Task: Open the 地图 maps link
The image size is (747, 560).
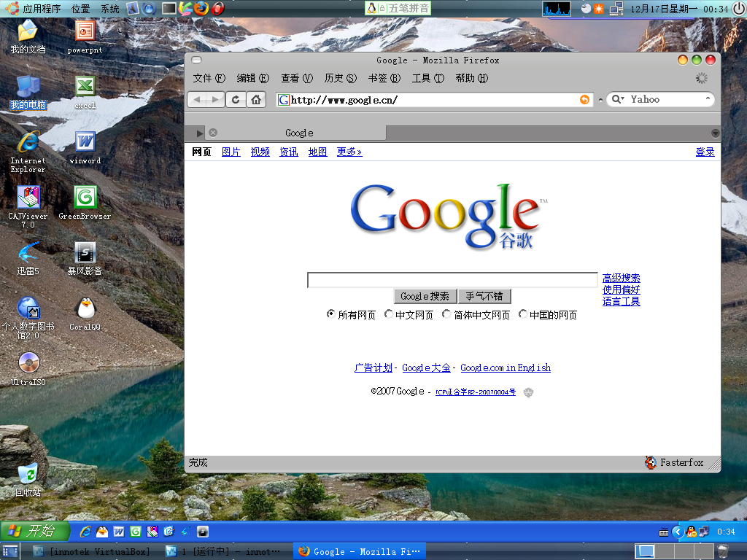Action: tap(318, 152)
